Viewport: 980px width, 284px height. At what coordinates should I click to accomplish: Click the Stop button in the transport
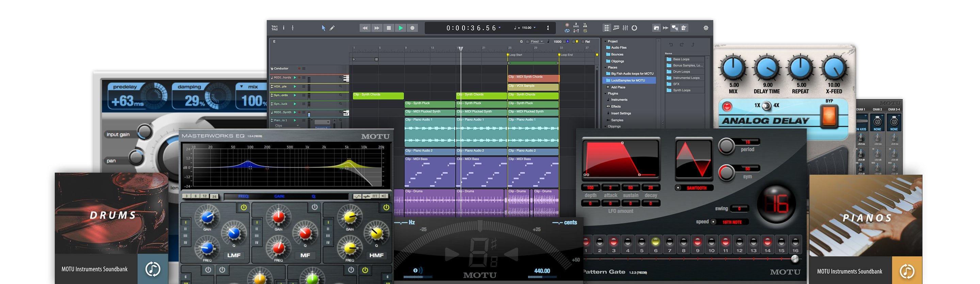(388, 28)
